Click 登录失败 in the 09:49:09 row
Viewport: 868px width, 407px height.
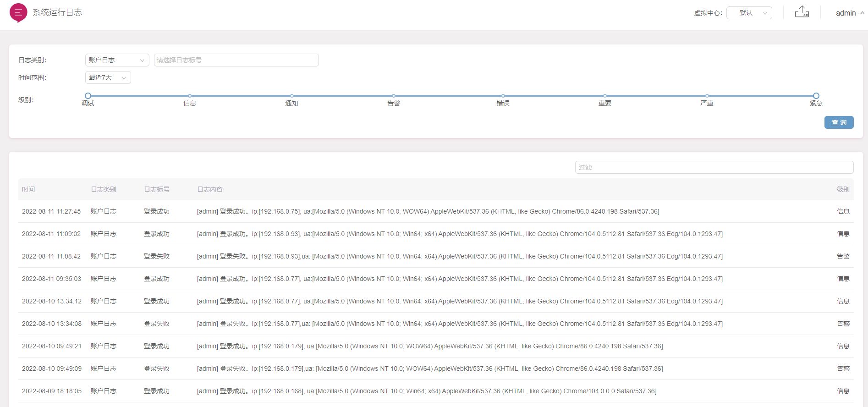157,368
